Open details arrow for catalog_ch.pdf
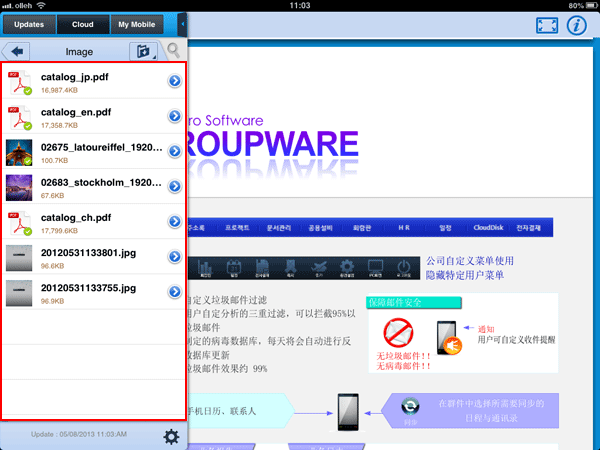Image resolution: width=600 pixels, height=450 pixels. 174,222
